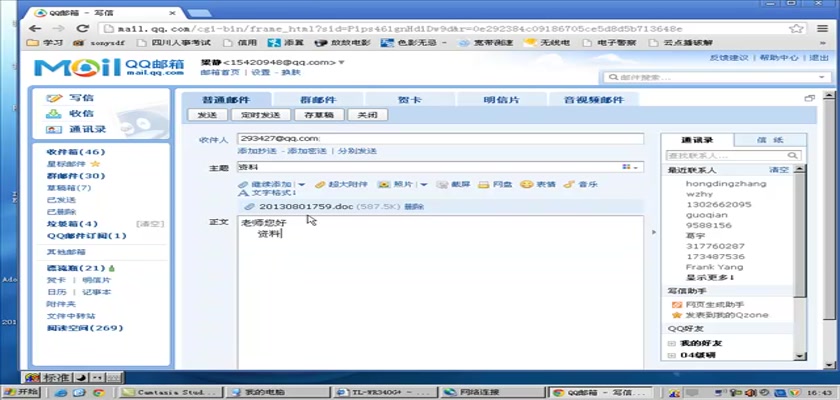Click the 发送 send button
Viewport: 840px width, 400px height.
[207, 115]
